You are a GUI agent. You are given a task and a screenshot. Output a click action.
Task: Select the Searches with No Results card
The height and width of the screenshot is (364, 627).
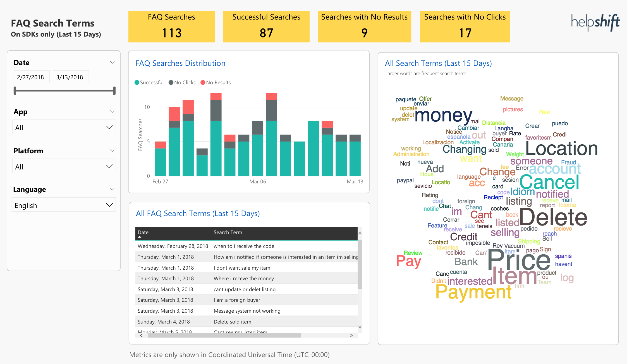[364, 27]
